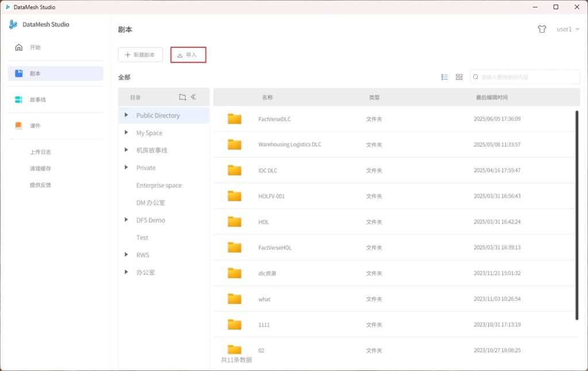588x371 pixels.
Task: Open the 故事线 section in sidebar
Action: click(x=38, y=100)
